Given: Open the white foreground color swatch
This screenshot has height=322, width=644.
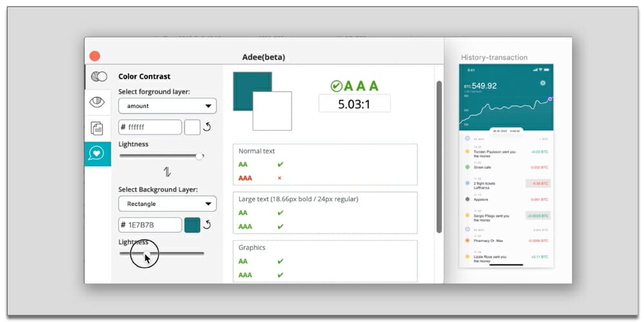Looking at the screenshot, I should pyautogui.click(x=192, y=128).
